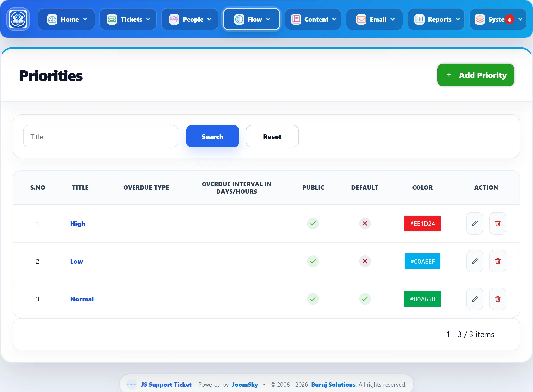
Task: Edit the Normal priority with pencil icon
Action: 474,299
